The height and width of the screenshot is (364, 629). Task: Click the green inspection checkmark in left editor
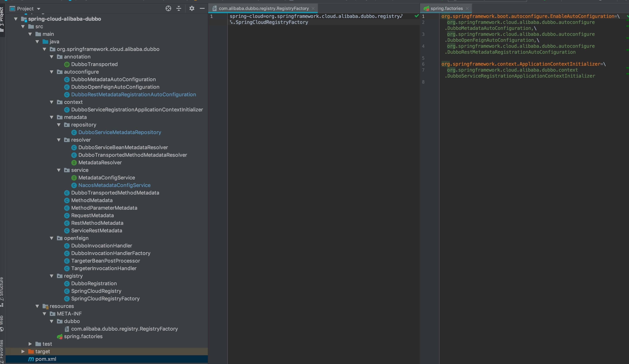416,16
